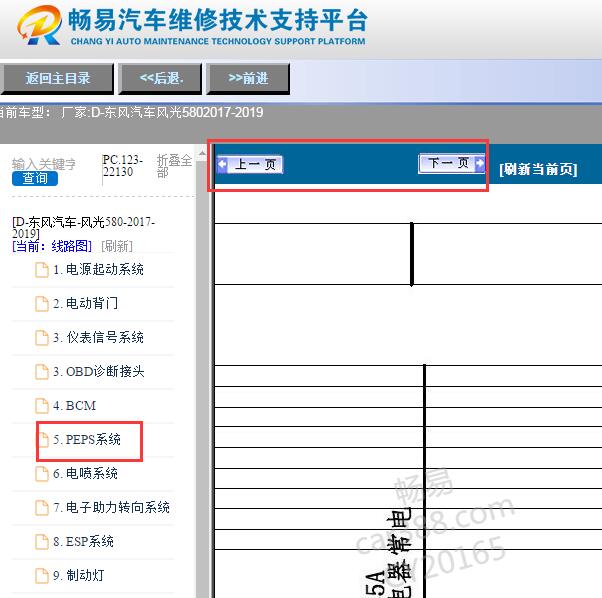Click document icon beside 仪表信号系统
Image resolution: width=602 pixels, height=598 pixels.
click(42, 338)
